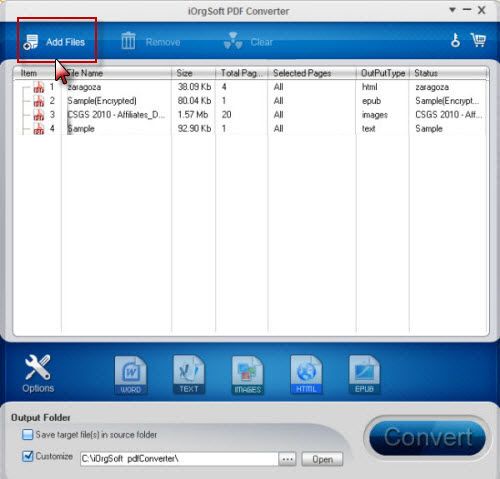Select the zaragoza file name
This screenshot has height=479, width=500.
(84, 87)
